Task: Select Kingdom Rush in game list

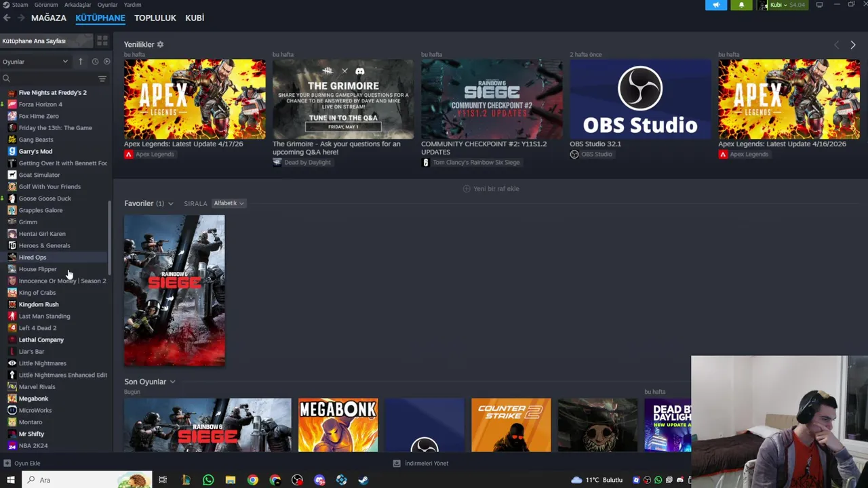Action: click(39, 304)
